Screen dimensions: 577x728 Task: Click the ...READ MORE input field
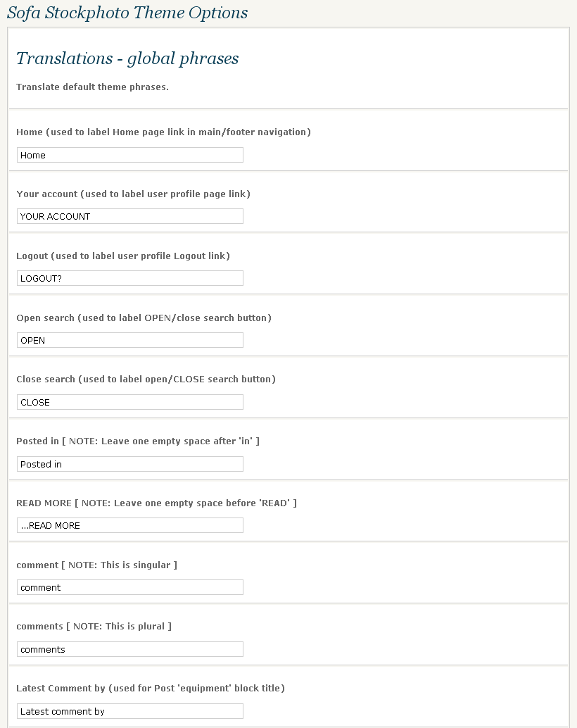[130, 525]
